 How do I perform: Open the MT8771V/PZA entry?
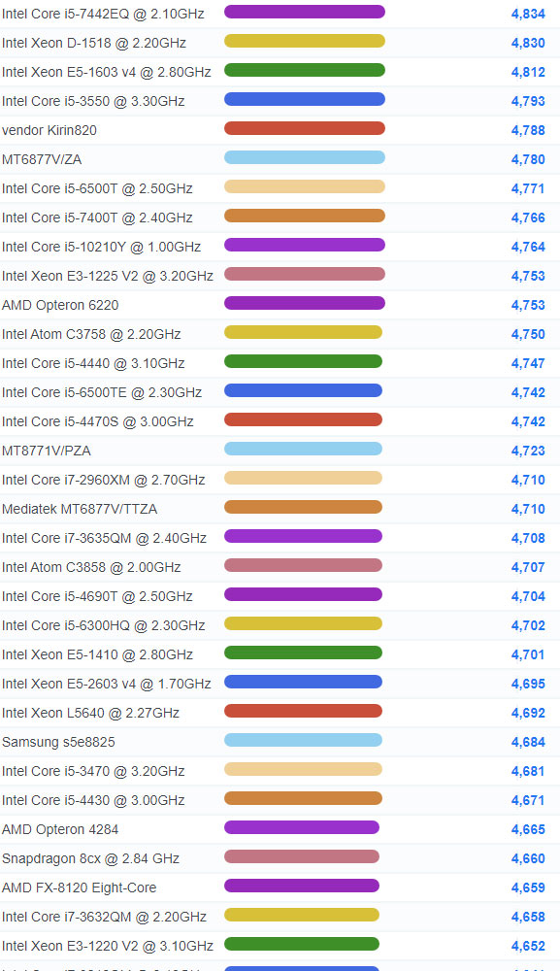(x=47, y=451)
